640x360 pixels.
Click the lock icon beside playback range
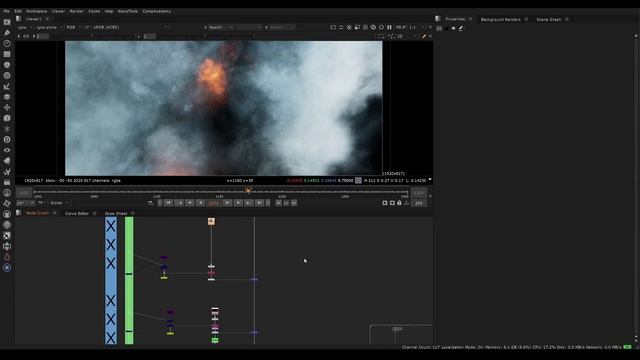tap(399, 203)
